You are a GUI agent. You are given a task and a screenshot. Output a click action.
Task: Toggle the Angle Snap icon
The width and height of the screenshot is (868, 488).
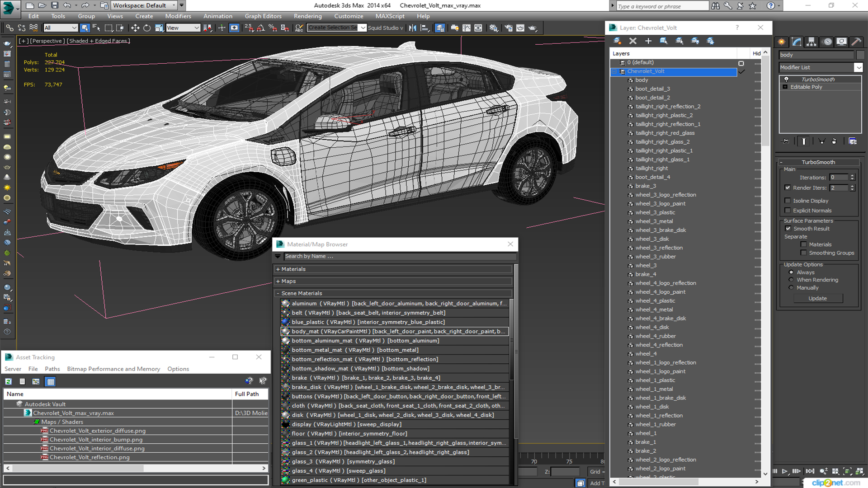point(261,28)
